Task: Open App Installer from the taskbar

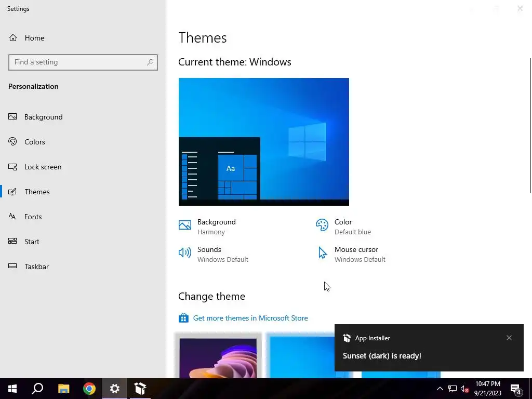Action: point(140,389)
